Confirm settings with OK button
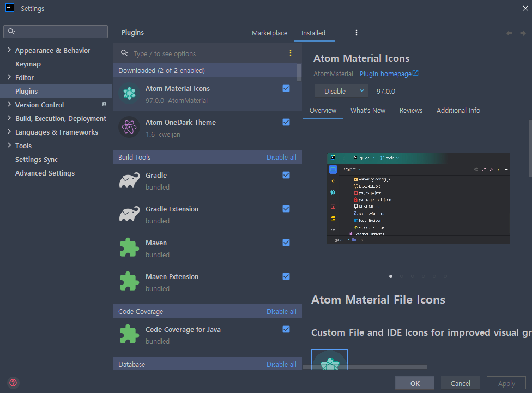This screenshot has height=393, width=532. tap(415, 383)
